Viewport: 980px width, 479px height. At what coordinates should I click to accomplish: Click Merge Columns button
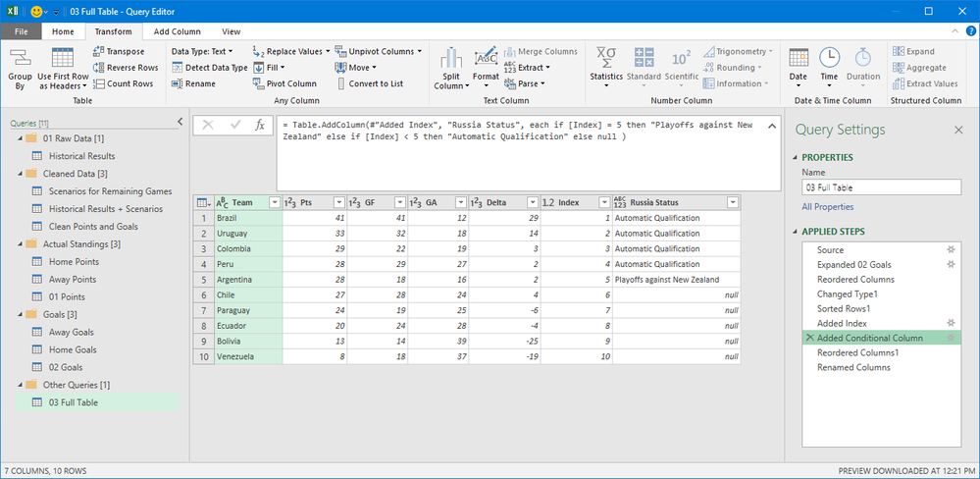pyautogui.click(x=541, y=51)
